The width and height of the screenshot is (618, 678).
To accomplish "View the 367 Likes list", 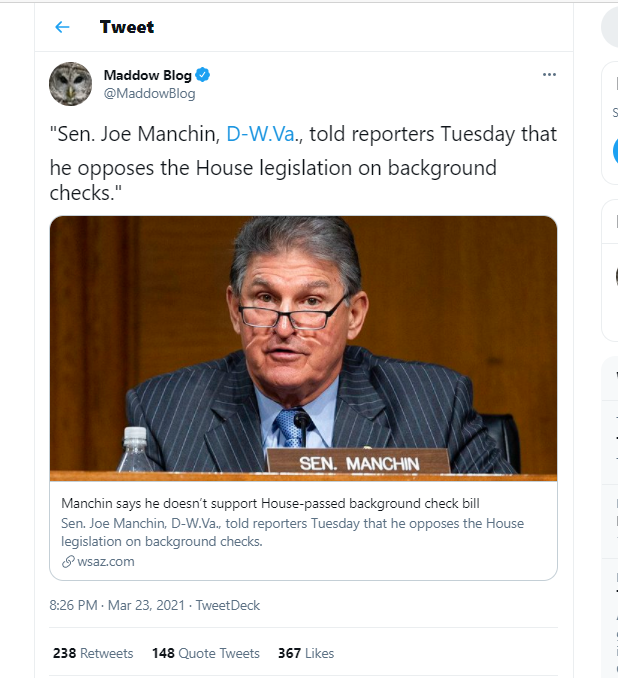I will [306, 653].
